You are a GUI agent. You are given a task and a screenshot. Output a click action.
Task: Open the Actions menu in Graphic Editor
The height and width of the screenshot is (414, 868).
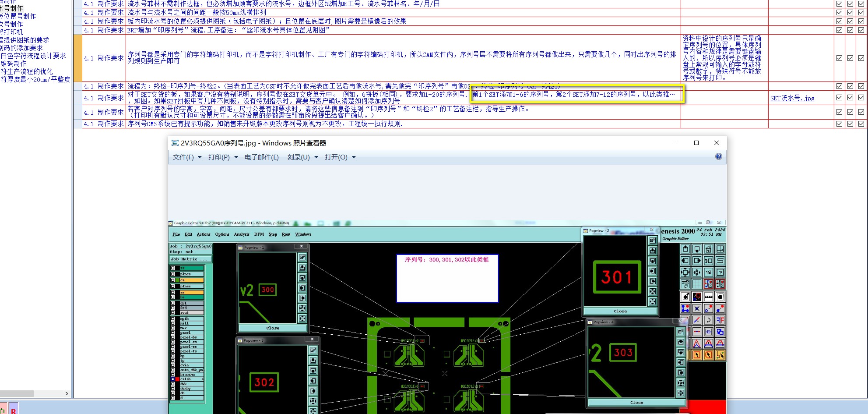(x=204, y=234)
